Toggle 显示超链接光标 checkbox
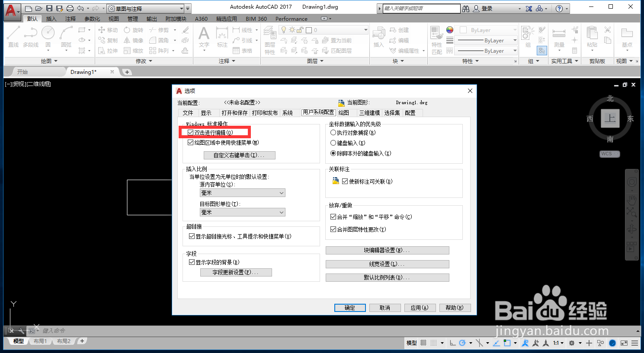This screenshot has height=353, width=644. click(192, 236)
